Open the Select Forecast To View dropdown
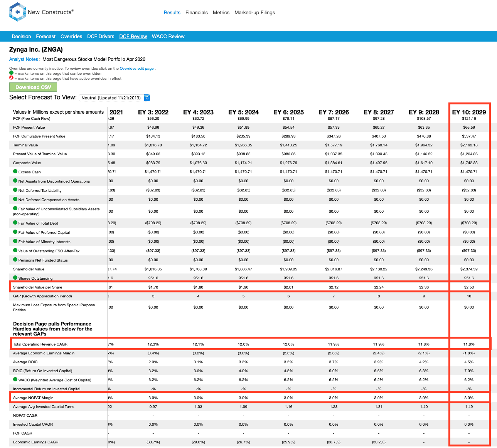This screenshot has height=448, width=497. click(x=115, y=98)
